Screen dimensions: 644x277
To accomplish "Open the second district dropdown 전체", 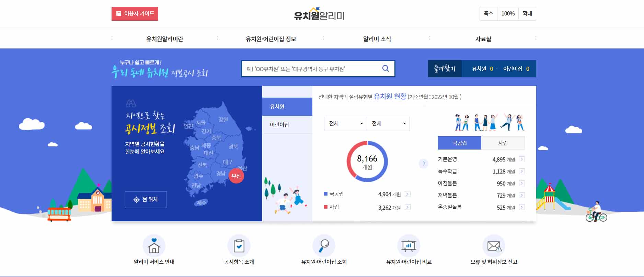I will point(388,124).
